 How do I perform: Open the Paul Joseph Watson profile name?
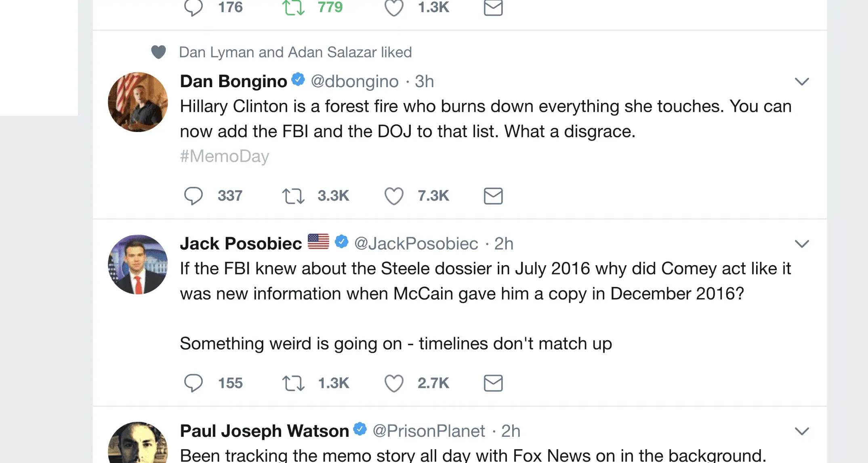[x=264, y=431]
